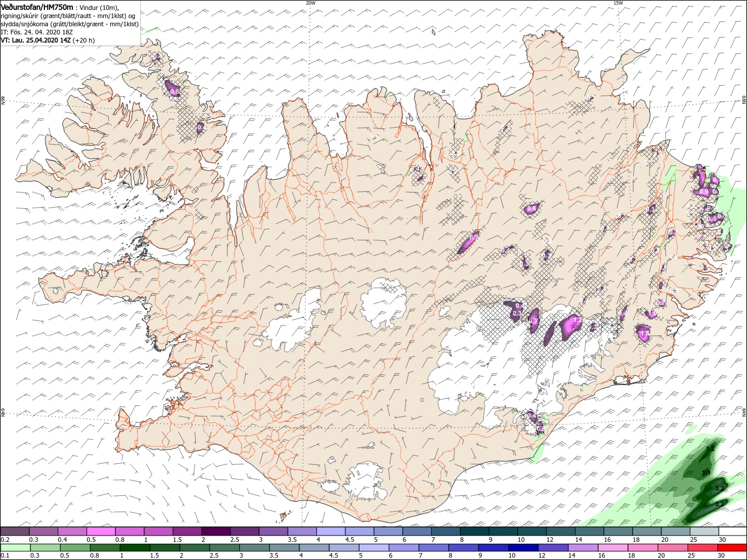Pick the deep navy blue 10 swatch in lower legend
747x560 pixels.
[x=522, y=548]
